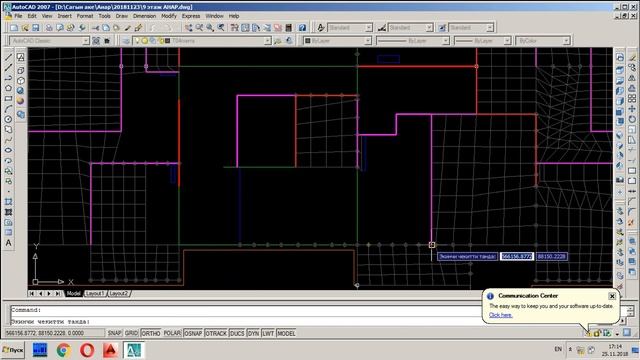The width and height of the screenshot is (640, 360).
Task: Select the Polyline tool
Action: [x=9, y=78]
